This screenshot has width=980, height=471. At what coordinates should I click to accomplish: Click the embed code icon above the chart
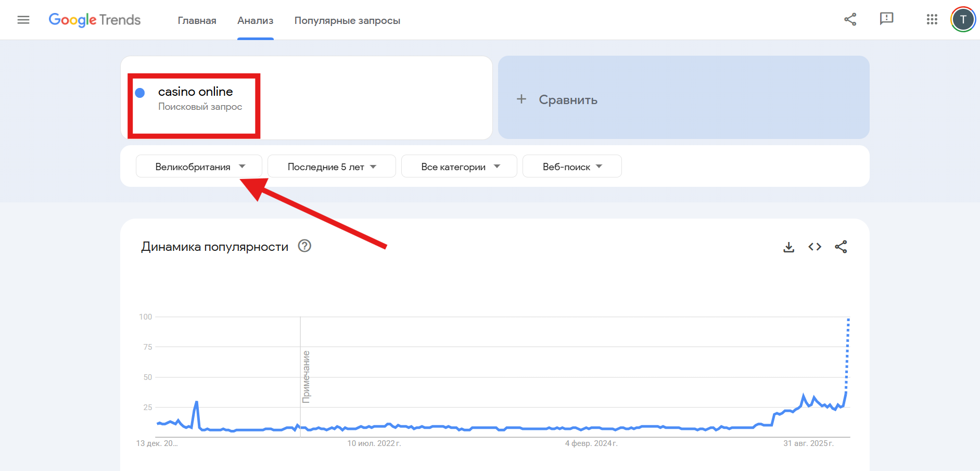coord(815,247)
